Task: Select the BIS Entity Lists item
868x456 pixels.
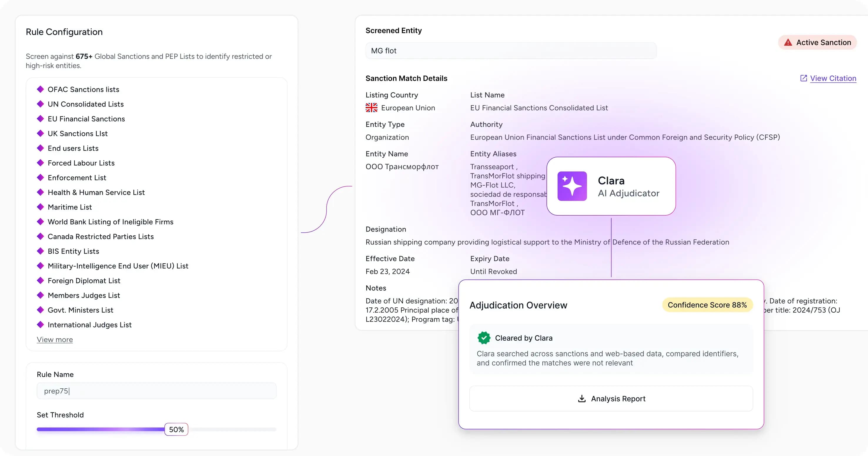Action: point(73,251)
